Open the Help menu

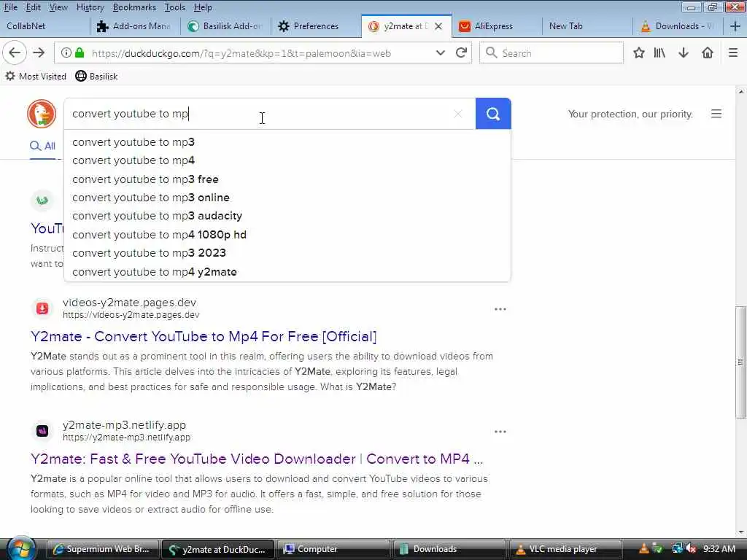click(203, 7)
